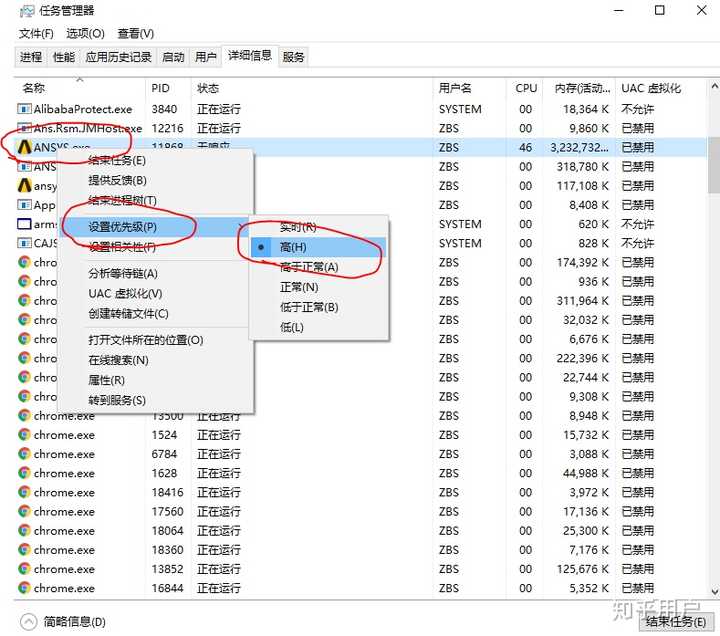Sort by the PID column header
The width and height of the screenshot is (720, 636).
[x=168, y=88]
